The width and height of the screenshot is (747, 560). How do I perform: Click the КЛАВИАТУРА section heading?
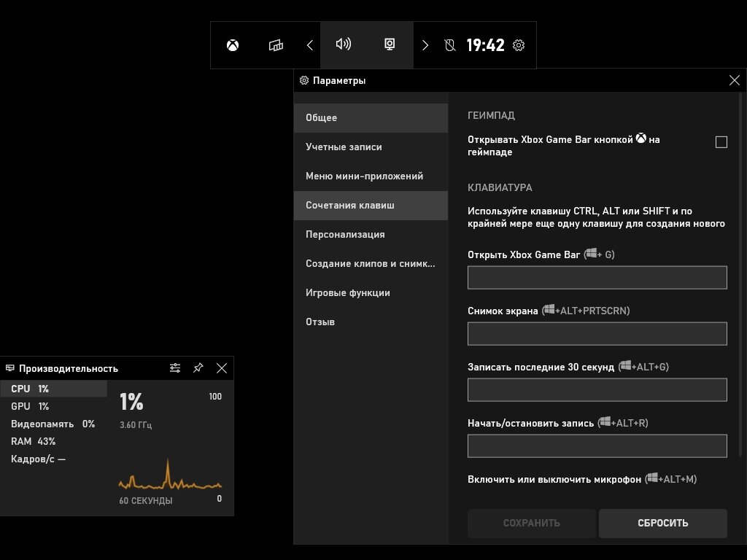(500, 187)
